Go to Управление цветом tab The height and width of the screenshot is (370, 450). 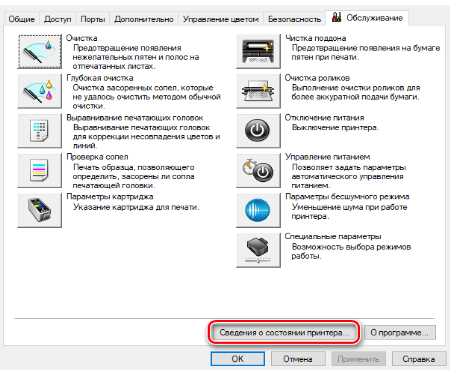[221, 19]
